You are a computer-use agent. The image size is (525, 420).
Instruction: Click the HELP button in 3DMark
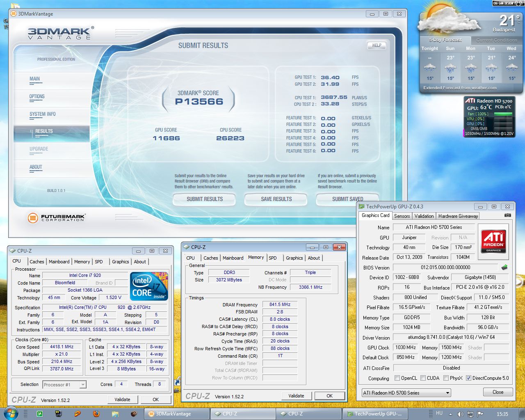point(377,46)
